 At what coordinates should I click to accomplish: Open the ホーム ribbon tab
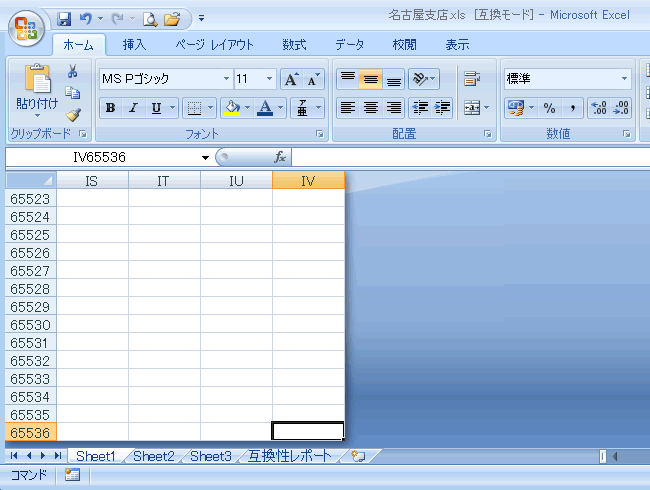pyautogui.click(x=78, y=45)
